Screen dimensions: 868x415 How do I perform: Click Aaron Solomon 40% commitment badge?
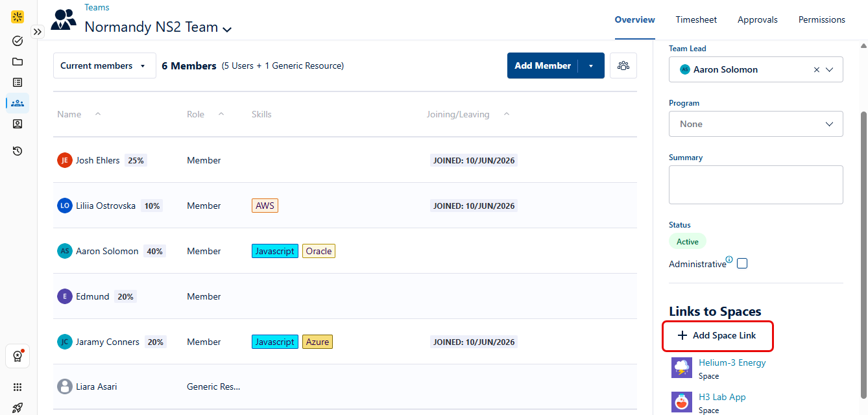point(154,251)
